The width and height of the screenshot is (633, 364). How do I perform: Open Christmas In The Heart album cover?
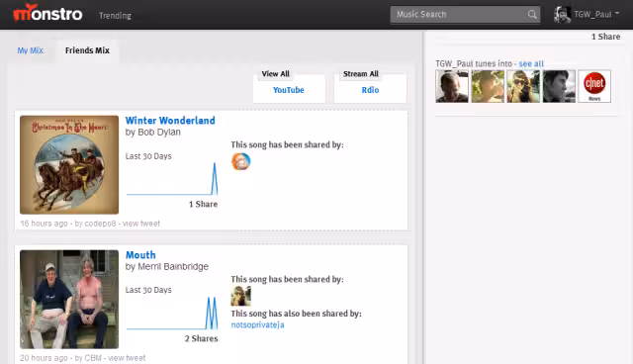69,164
